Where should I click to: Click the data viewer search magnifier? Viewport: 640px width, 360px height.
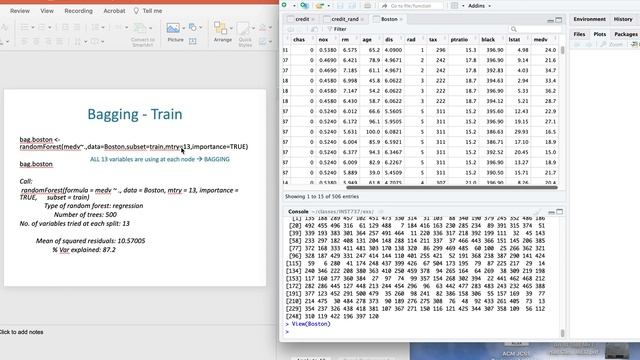514,29
